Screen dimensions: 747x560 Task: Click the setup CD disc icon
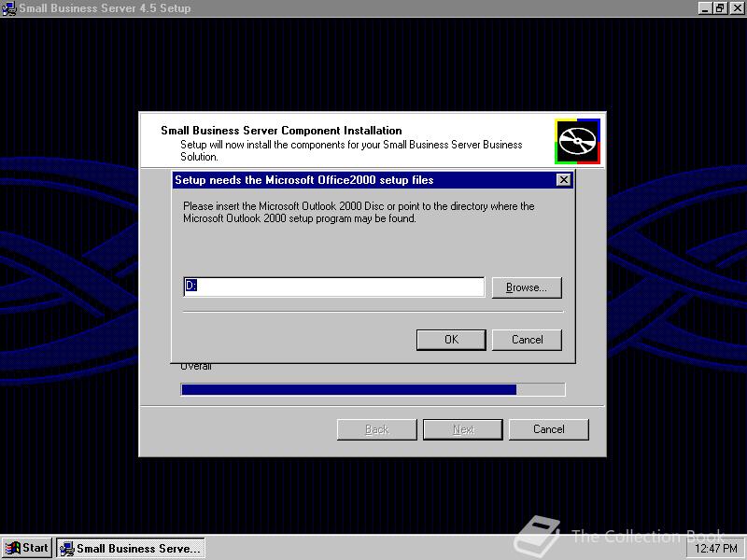click(577, 142)
